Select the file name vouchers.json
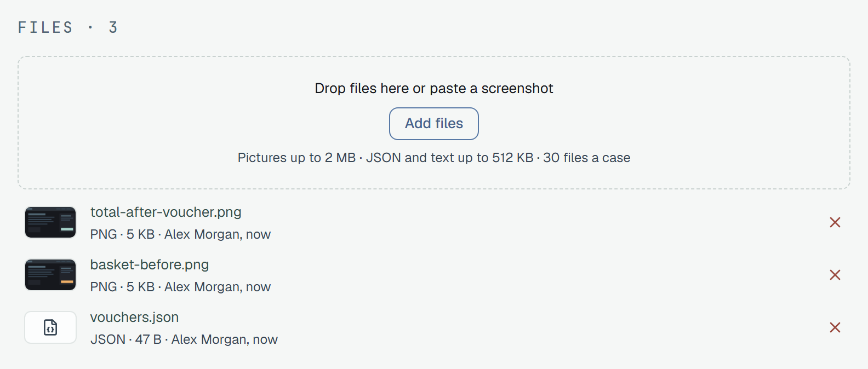This screenshot has width=868, height=369. point(135,318)
